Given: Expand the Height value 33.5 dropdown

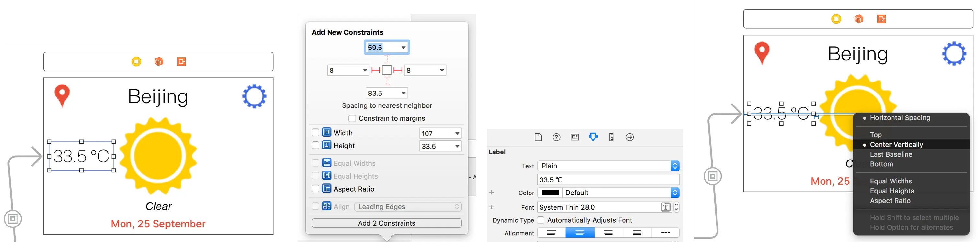Looking at the screenshot, I should (x=457, y=146).
